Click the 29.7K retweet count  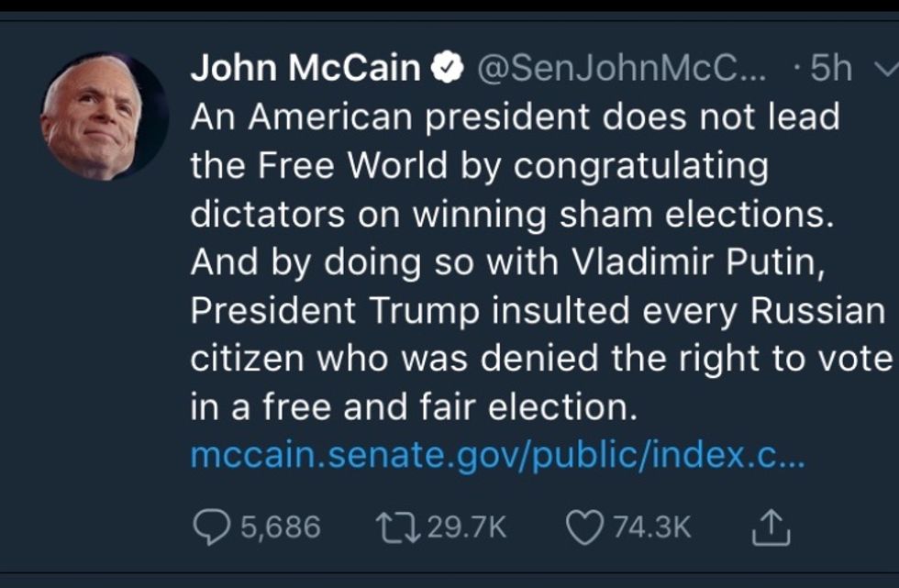click(x=467, y=527)
